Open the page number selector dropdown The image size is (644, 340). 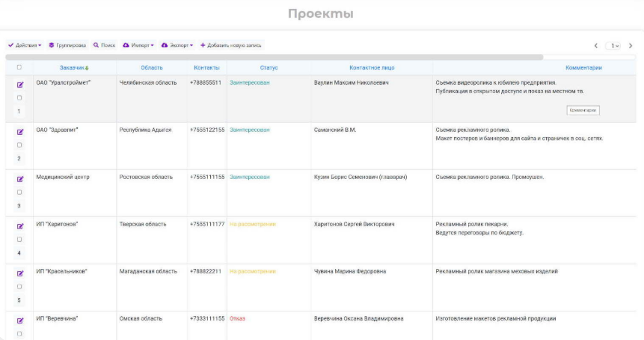coord(613,46)
